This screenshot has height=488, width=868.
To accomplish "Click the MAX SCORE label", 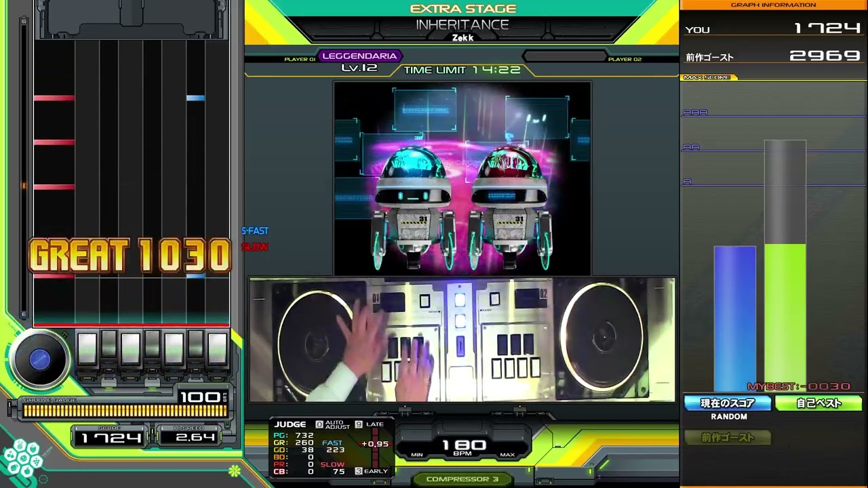I will (707, 77).
